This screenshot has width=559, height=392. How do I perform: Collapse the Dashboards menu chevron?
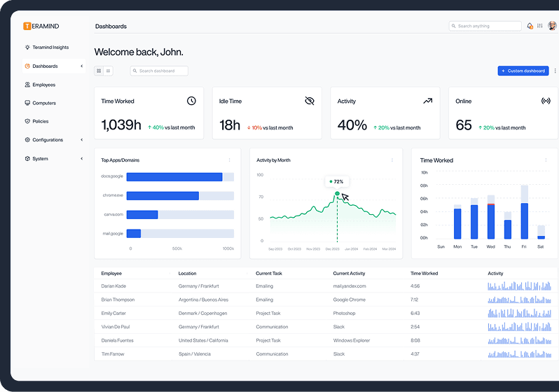tap(82, 66)
